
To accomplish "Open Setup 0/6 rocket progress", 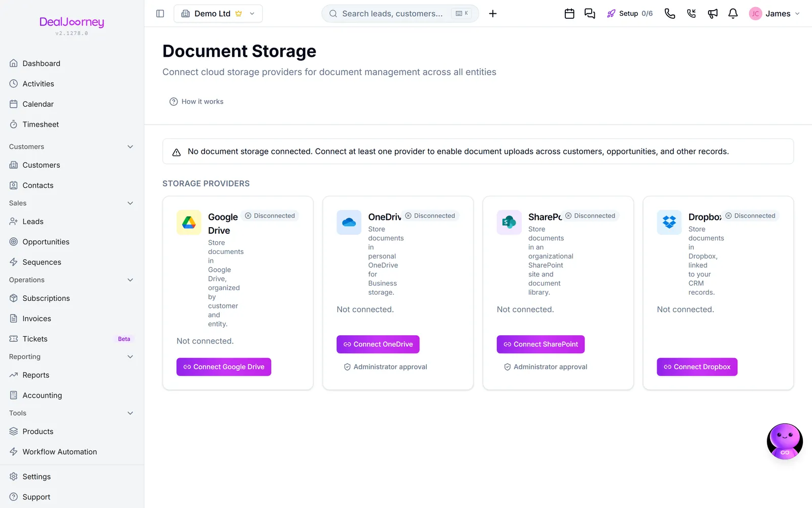I will point(630,14).
